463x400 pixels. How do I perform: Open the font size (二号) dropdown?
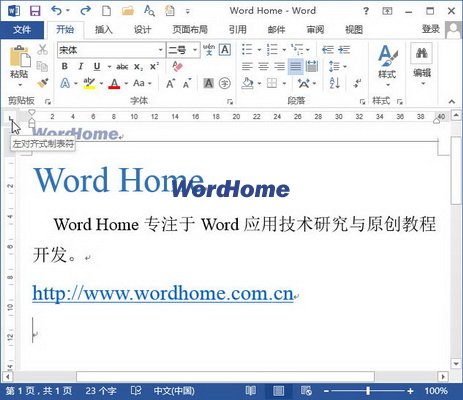click(x=195, y=50)
